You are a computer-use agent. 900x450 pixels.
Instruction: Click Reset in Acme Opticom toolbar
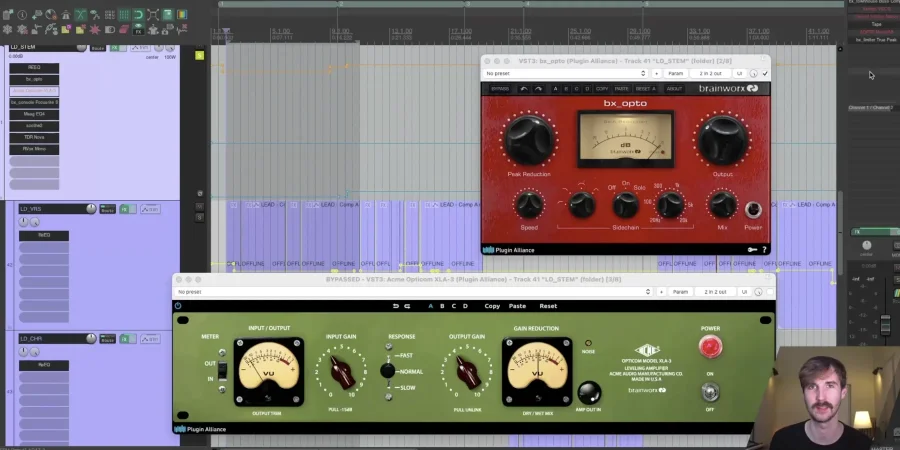pyautogui.click(x=548, y=306)
